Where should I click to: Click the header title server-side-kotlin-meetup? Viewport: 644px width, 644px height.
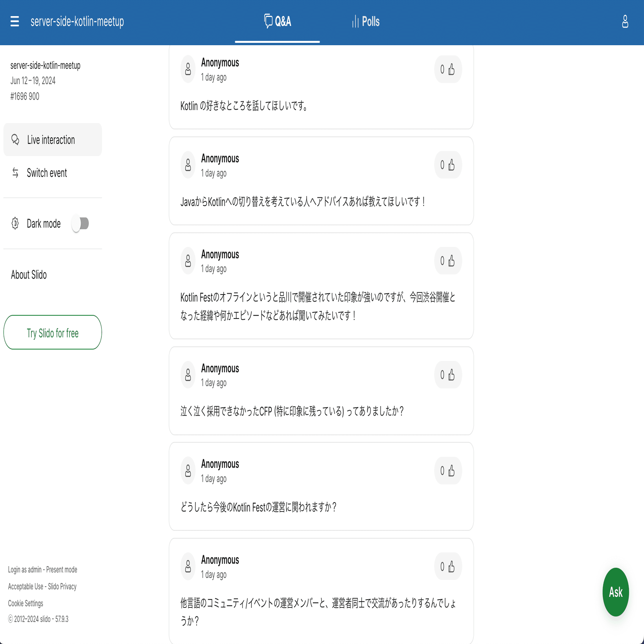coord(77,21)
